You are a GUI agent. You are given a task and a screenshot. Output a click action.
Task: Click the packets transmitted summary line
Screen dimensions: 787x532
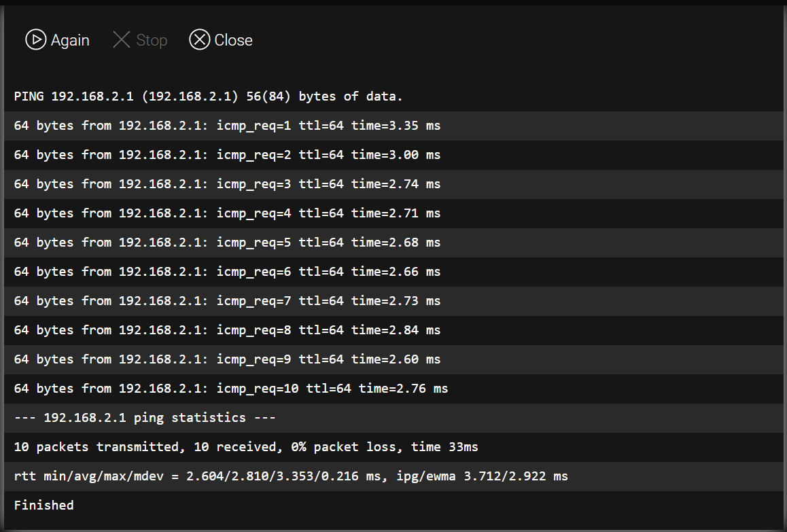393,446
